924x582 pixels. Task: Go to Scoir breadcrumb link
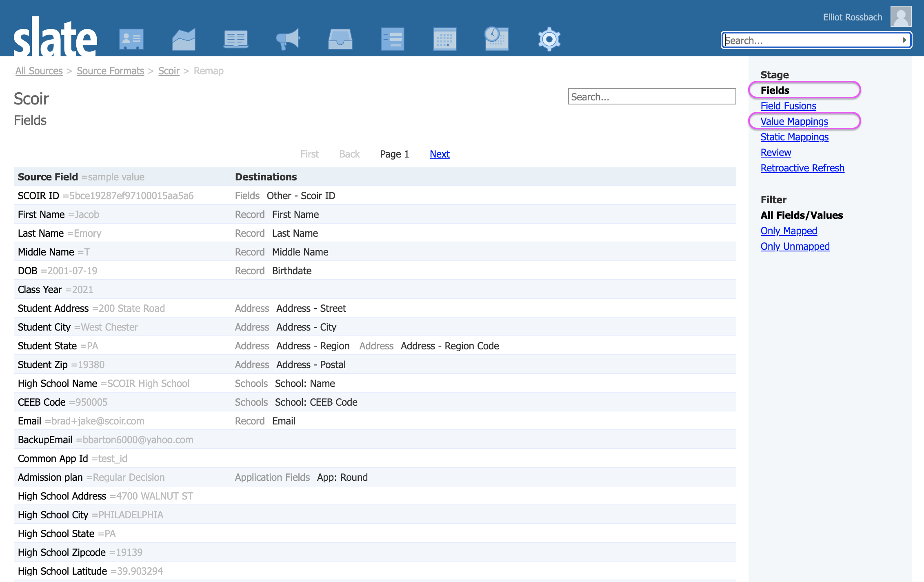pos(169,71)
